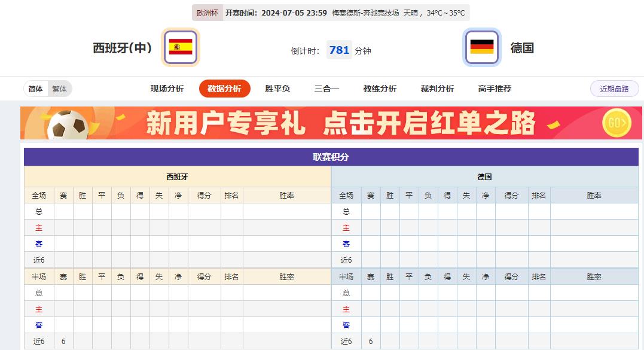Click the countdown value 781
The width and height of the screenshot is (644, 350).
click(338, 50)
